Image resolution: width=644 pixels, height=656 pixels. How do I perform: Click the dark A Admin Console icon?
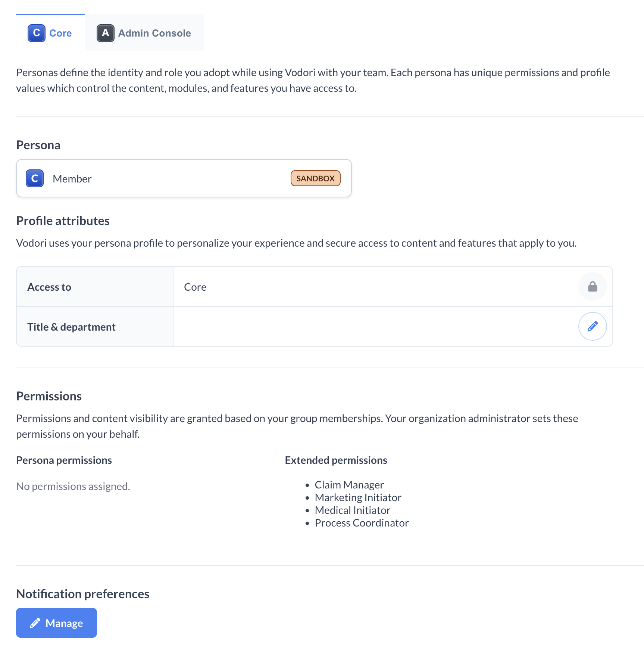105,33
